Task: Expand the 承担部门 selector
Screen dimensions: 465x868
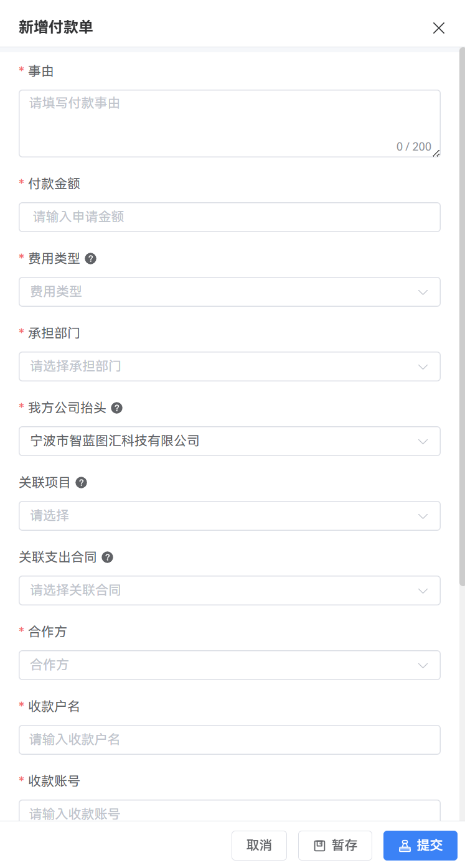Action: [229, 366]
